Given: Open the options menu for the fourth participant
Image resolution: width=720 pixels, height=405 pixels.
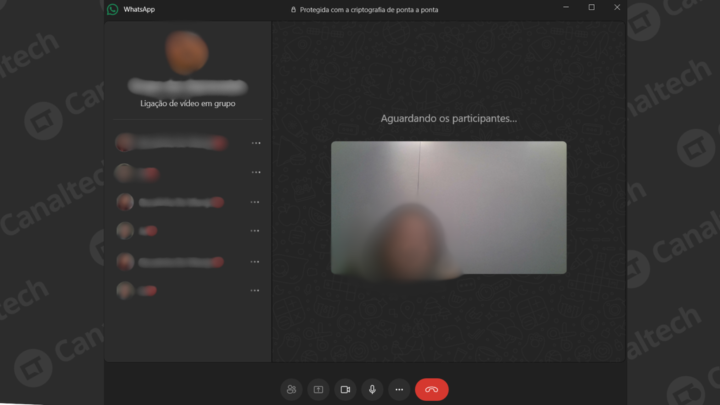Looking at the screenshot, I should click(x=255, y=231).
